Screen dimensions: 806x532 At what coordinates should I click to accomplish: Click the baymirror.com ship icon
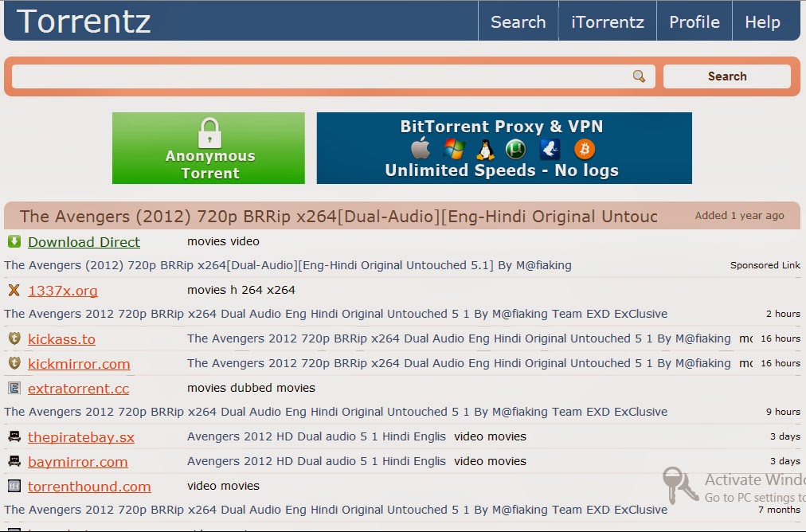coord(14,461)
